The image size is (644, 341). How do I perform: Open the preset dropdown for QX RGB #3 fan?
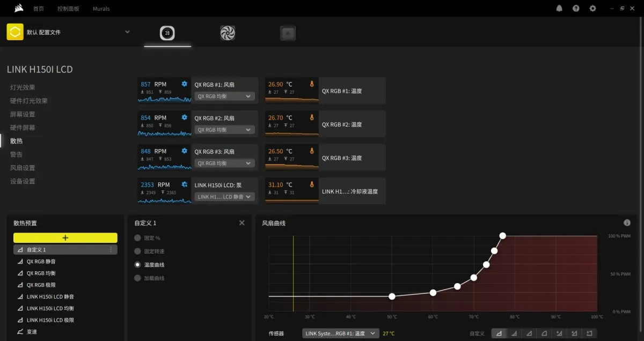pyautogui.click(x=224, y=163)
